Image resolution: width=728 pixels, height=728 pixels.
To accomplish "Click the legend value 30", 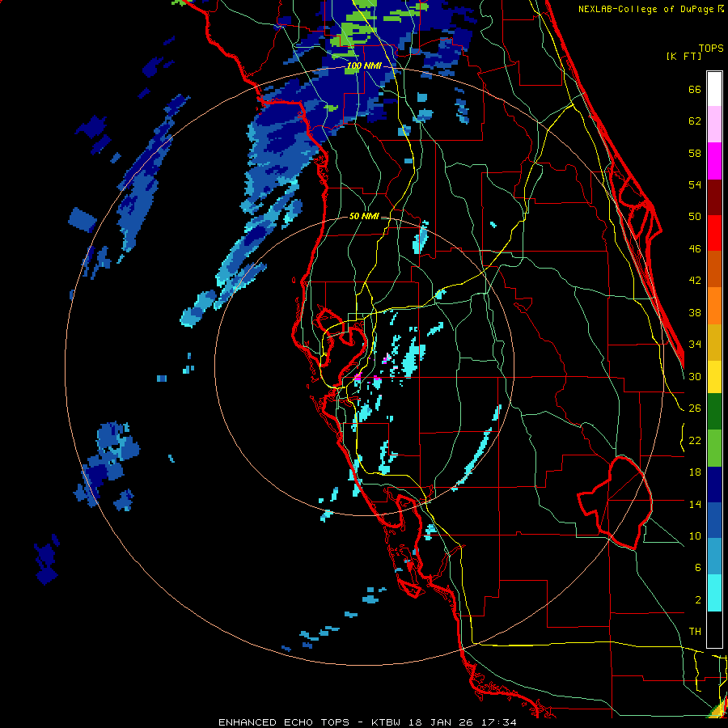I will tap(695, 376).
